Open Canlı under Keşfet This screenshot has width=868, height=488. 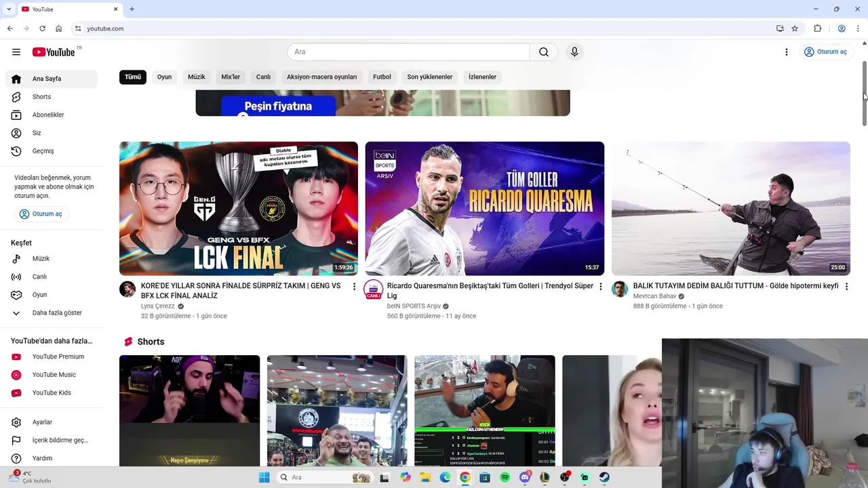point(52,277)
